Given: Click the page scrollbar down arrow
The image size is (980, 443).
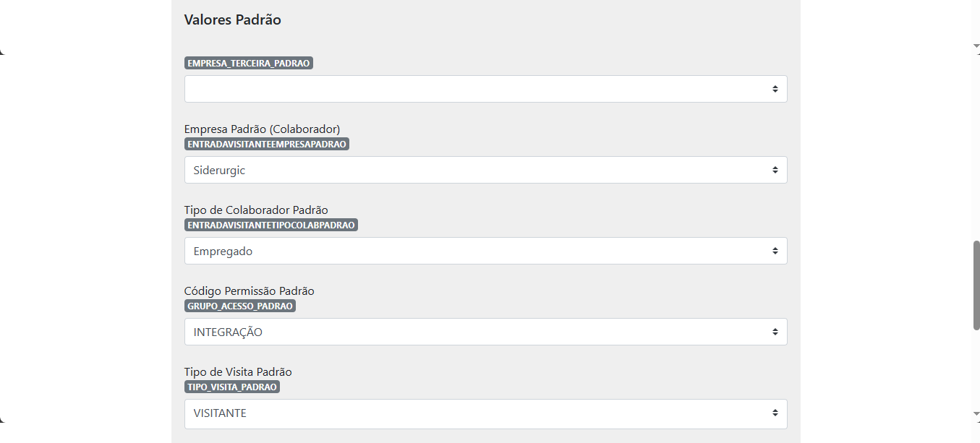Looking at the screenshot, I should (x=976, y=414).
